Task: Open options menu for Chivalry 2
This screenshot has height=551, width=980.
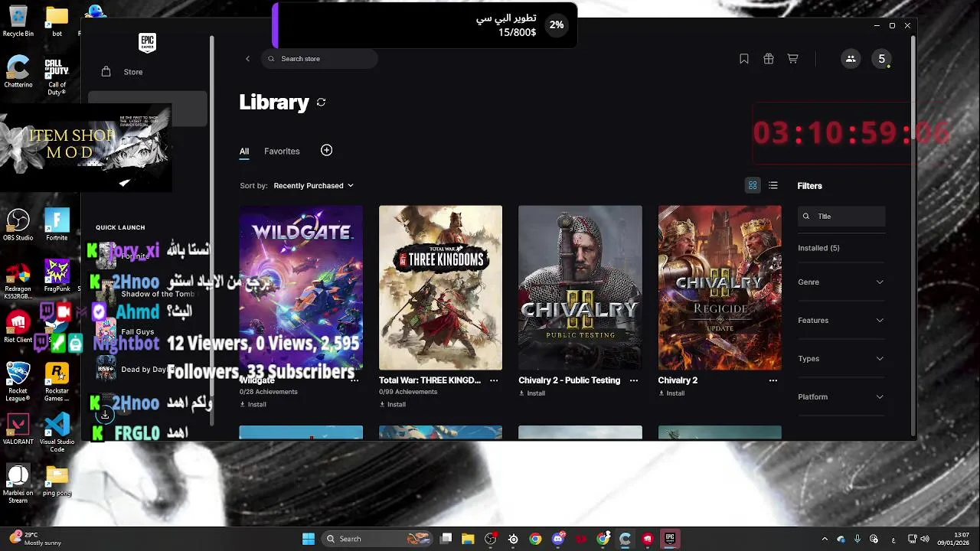Action: (773, 380)
